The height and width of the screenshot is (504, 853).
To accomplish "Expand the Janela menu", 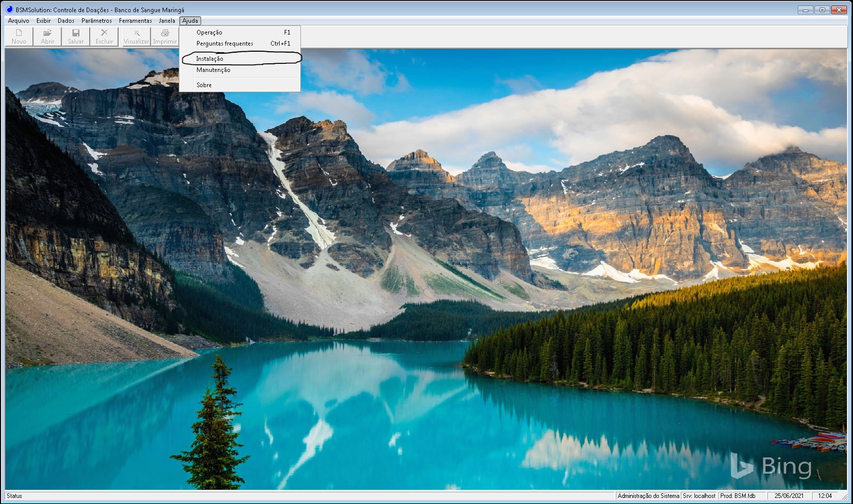I will pyautogui.click(x=167, y=21).
